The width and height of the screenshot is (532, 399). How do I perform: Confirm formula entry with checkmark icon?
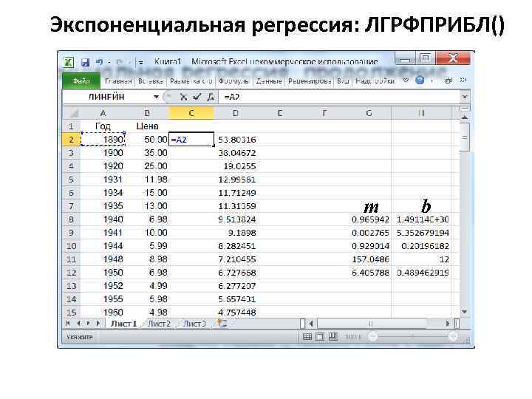pyautogui.click(x=197, y=97)
